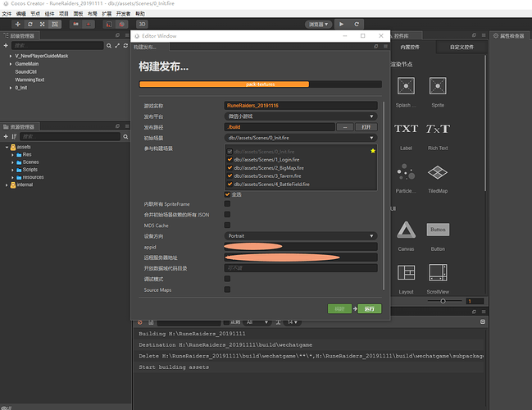Enable the inline all SpriteFrame checkbox
Screen dimensions: 532x410
pyautogui.click(x=227, y=203)
